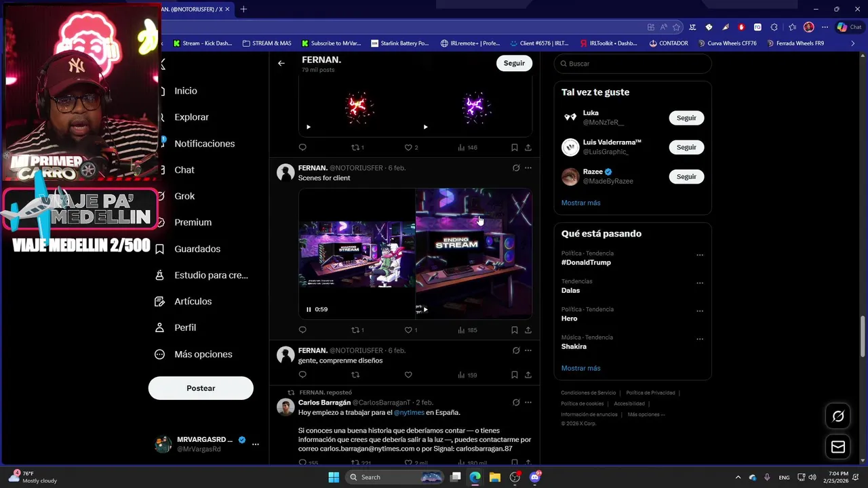Viewport: 868px width, 488px height.
Task: Open Edge extensions puzzle icon
Action: [x=774, y=27]
